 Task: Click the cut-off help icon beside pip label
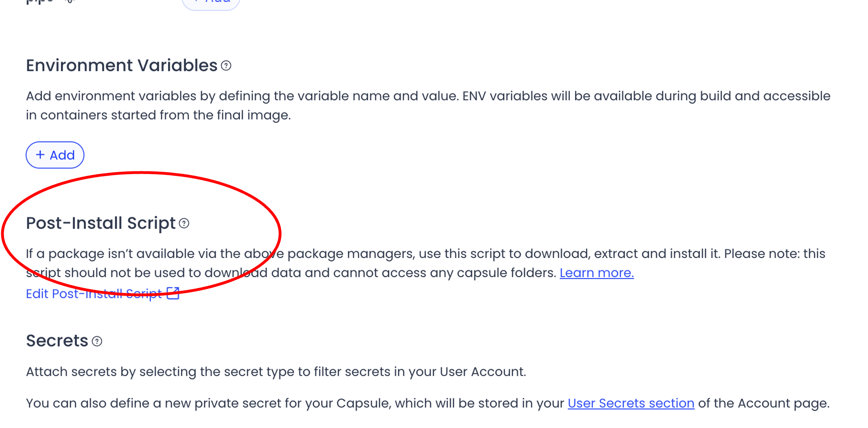point(70,1)
